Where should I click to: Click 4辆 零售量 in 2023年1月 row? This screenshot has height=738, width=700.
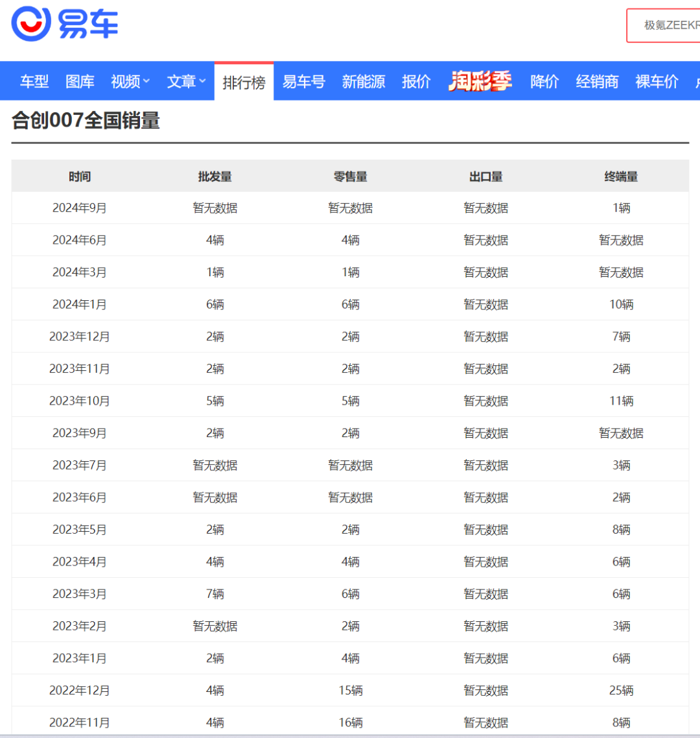(x=351, y=658)
